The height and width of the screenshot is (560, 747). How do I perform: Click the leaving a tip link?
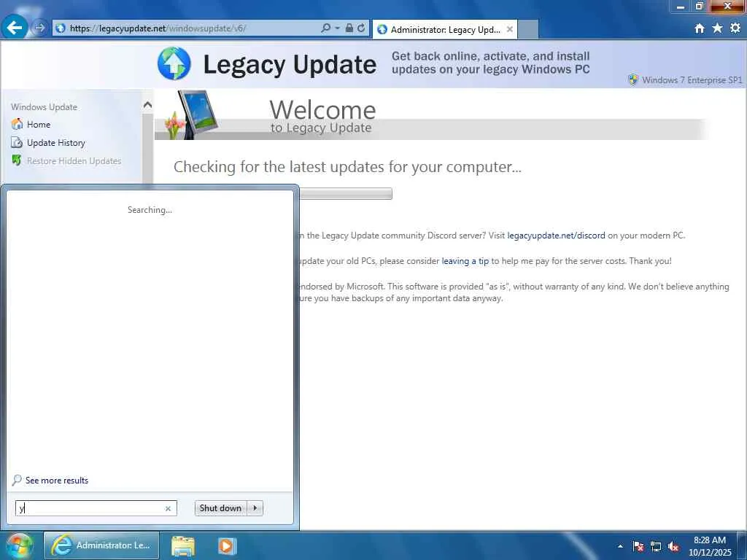point(465,261)
